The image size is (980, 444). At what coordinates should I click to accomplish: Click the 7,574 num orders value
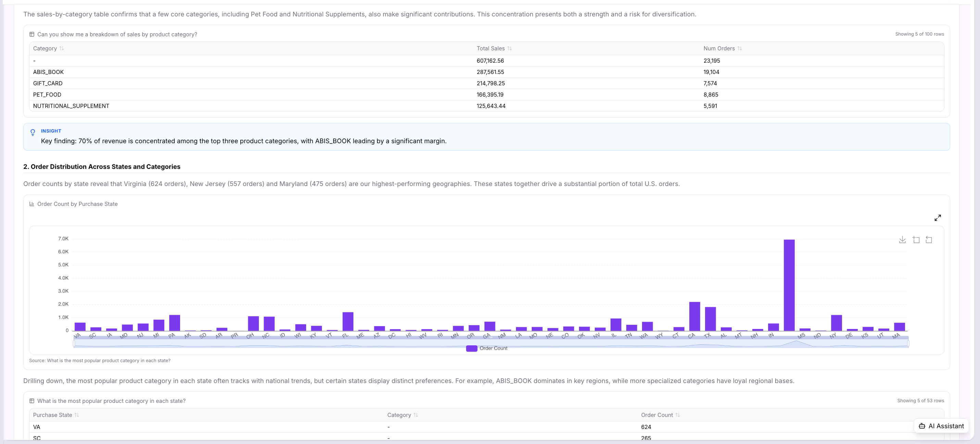710,83
